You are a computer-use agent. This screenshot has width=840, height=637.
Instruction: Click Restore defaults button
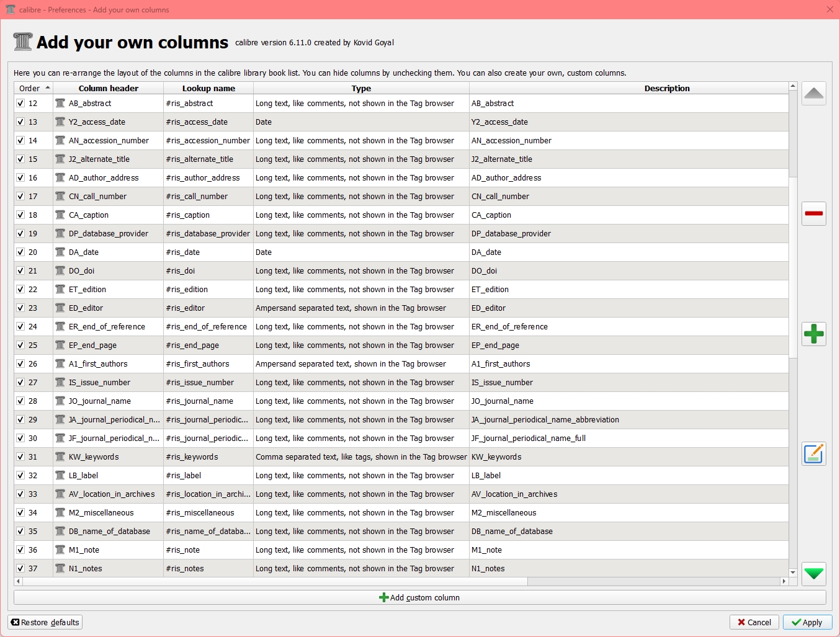coord(45,622)
